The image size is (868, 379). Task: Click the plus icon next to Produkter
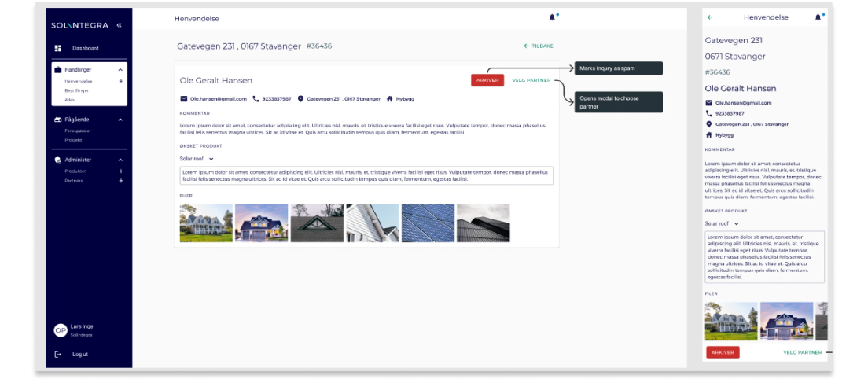pos(120,171)
